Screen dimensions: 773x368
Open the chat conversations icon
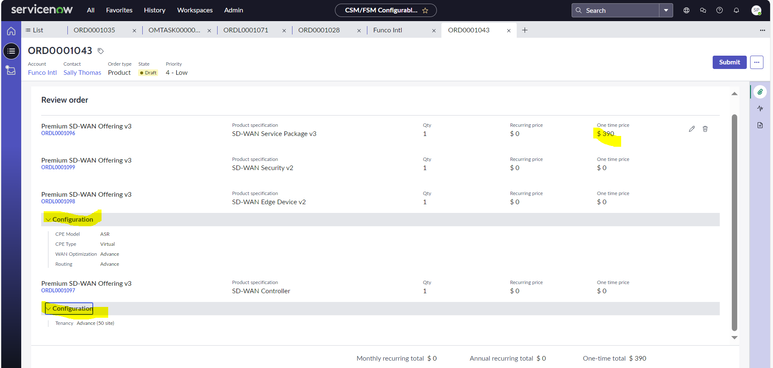(x=703, y=10)
